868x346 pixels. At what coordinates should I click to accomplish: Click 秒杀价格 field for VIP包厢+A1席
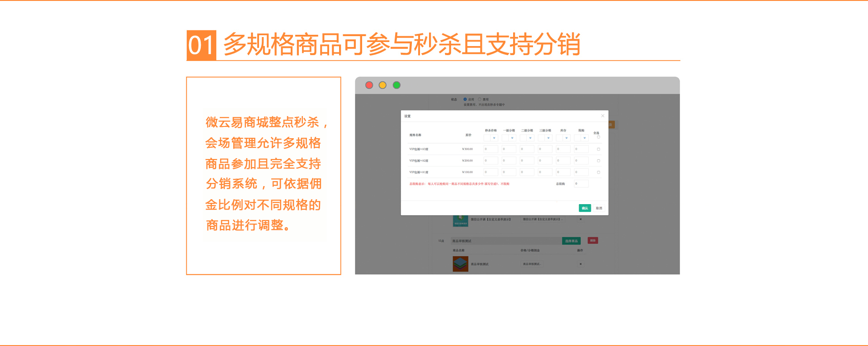pos(491,172)
